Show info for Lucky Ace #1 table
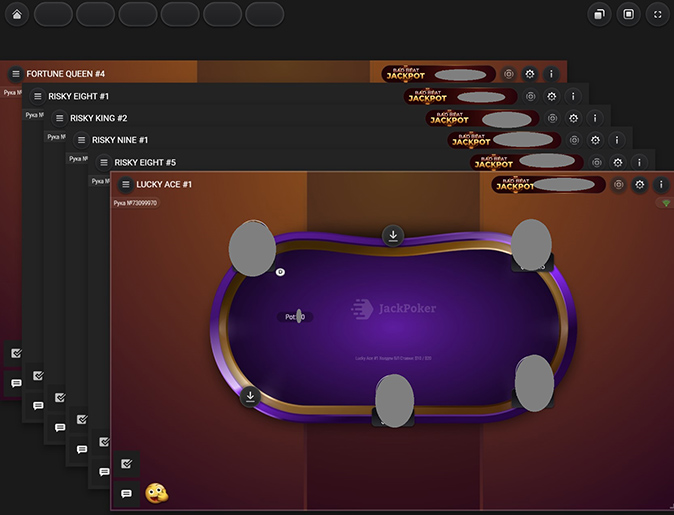Image resolution: width=674 pixels, height=515 pixels. (x=661, y=185)
